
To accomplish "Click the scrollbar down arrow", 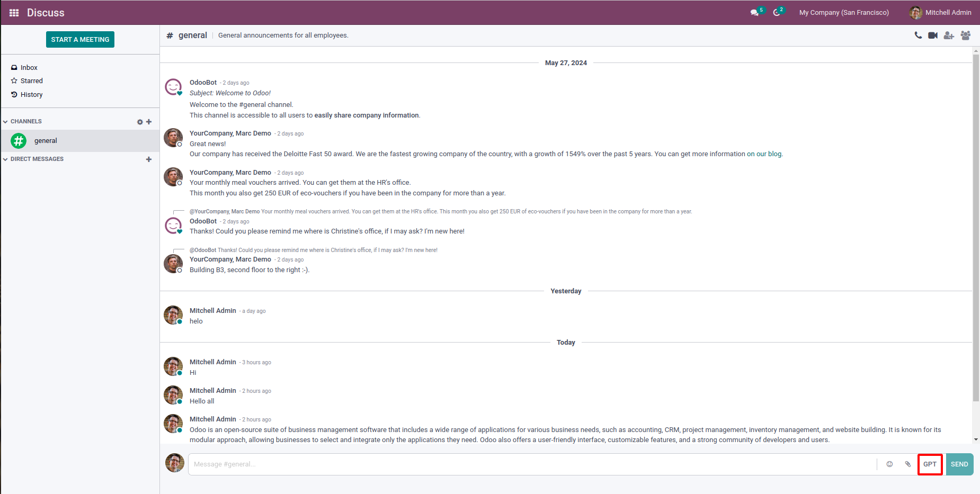I will coord(976,439).
